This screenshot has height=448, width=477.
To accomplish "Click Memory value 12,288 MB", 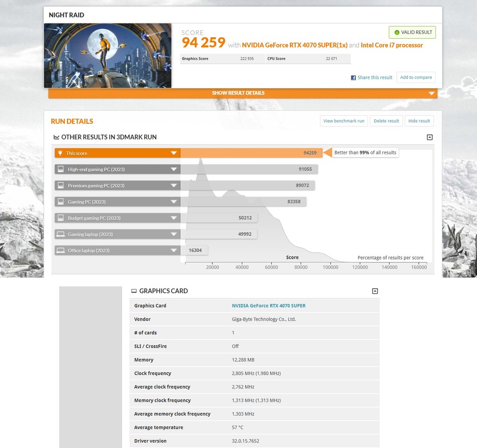I will coord(243,360).
